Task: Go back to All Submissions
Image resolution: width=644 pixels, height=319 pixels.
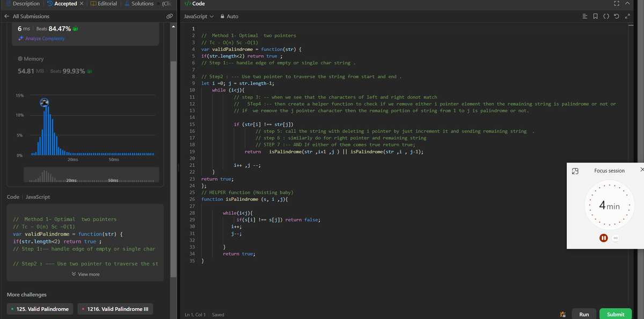Action: point(27,17)
